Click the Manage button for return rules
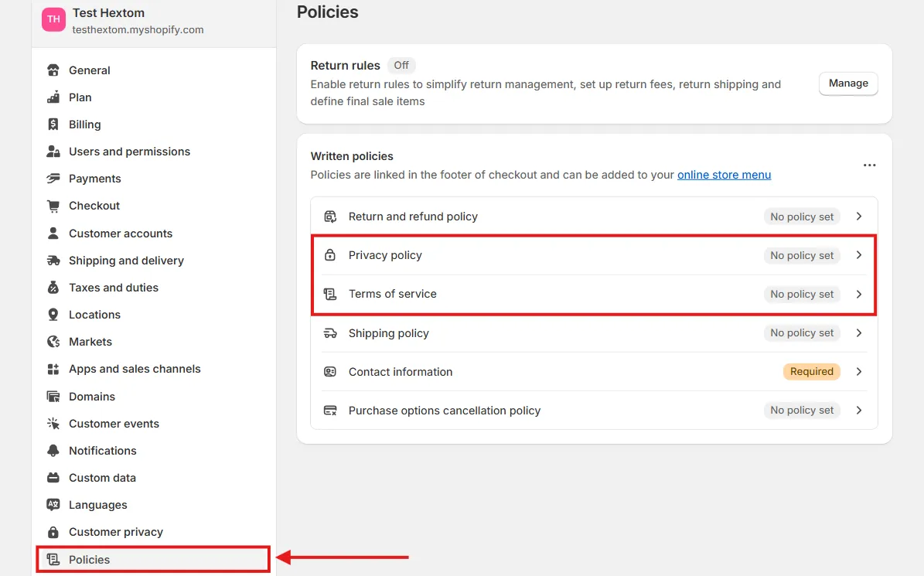Screen dimensions: 924x576 (848, 84)
